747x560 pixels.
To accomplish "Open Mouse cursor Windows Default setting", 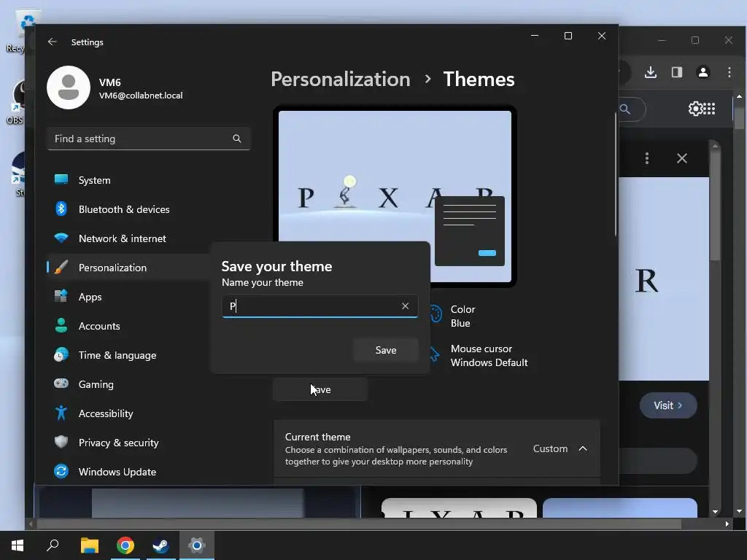I will pyautogui.click(x=489, y=356).
